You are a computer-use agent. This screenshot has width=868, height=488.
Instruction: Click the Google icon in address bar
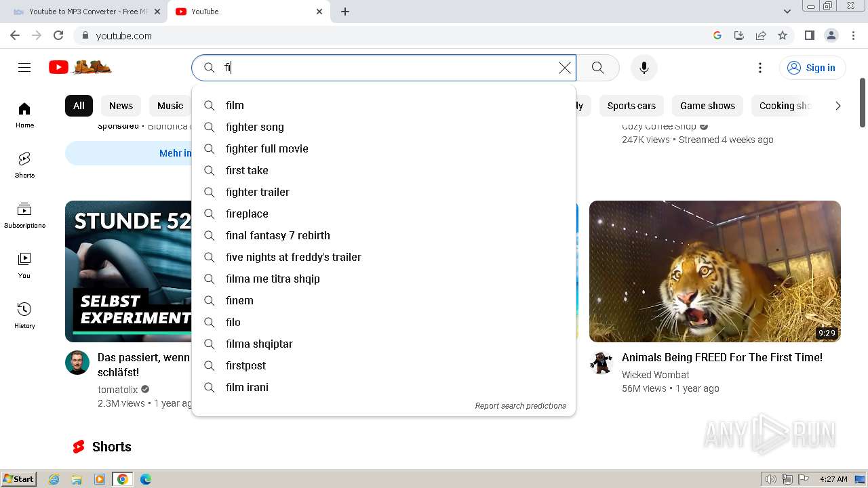point(717,35)
